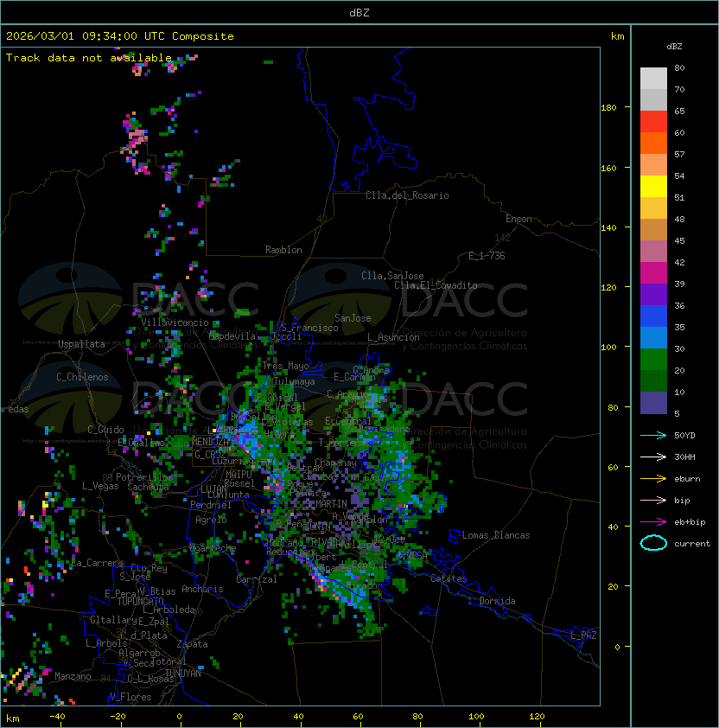Select the light blue 30-35 dBZ swatch

point(653,337)
